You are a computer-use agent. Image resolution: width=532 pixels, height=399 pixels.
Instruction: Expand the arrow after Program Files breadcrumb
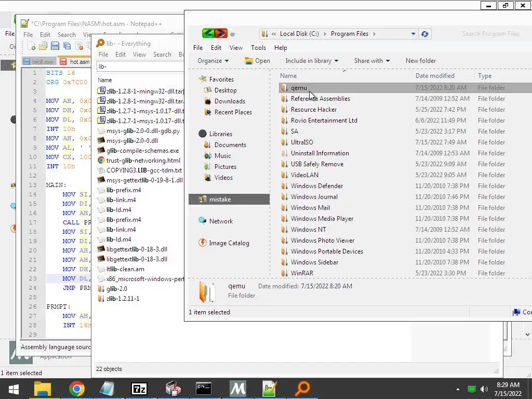(x=374, y=34)
